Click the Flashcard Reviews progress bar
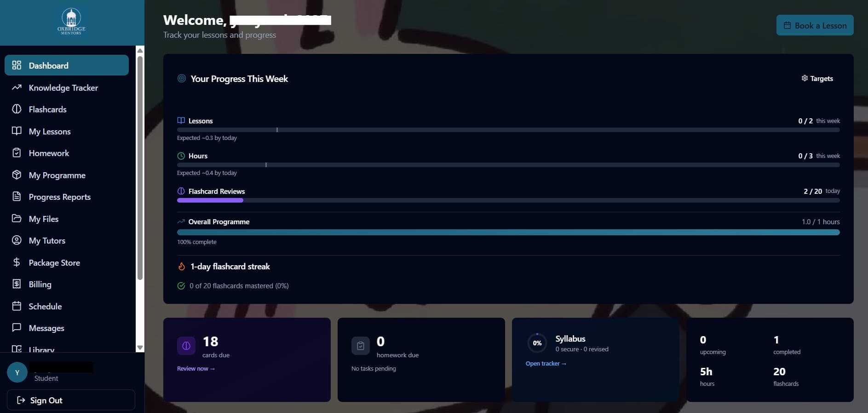Image resolution: width=868 pixels, height=413 pixels. click(x=508, y=200)
